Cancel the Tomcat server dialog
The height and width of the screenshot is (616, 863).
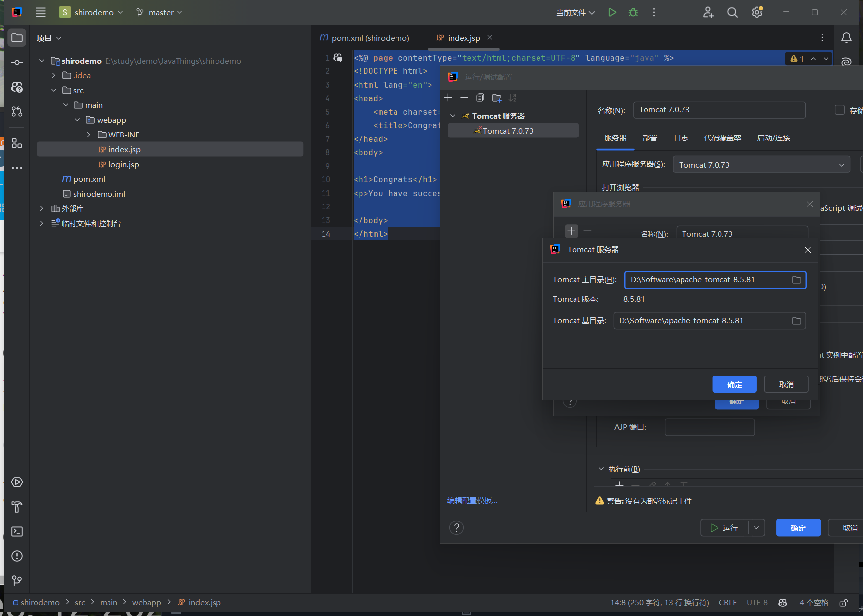786,384
